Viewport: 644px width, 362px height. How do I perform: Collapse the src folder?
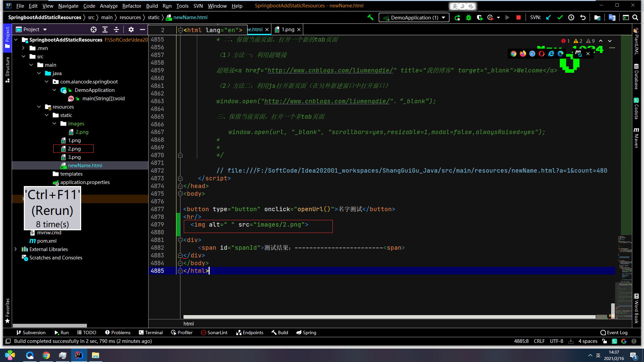pos(23,57)
